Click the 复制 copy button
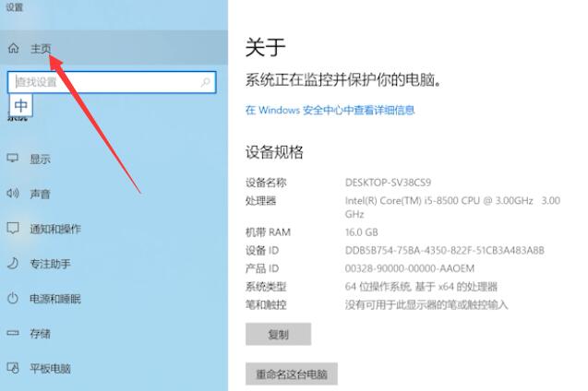This screenshot has height=391, width=588. click(278, 334)
